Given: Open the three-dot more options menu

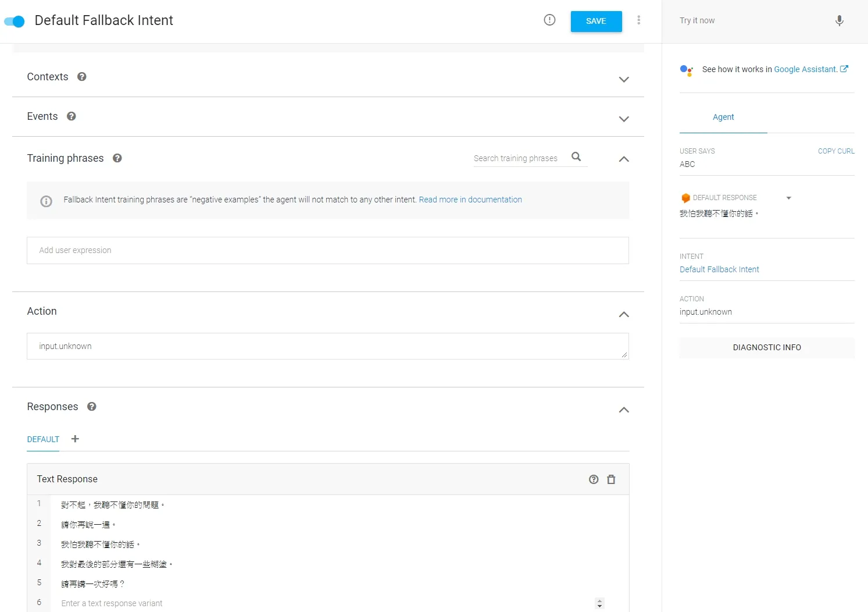Looking at the screenshot, I should [638, 20].
